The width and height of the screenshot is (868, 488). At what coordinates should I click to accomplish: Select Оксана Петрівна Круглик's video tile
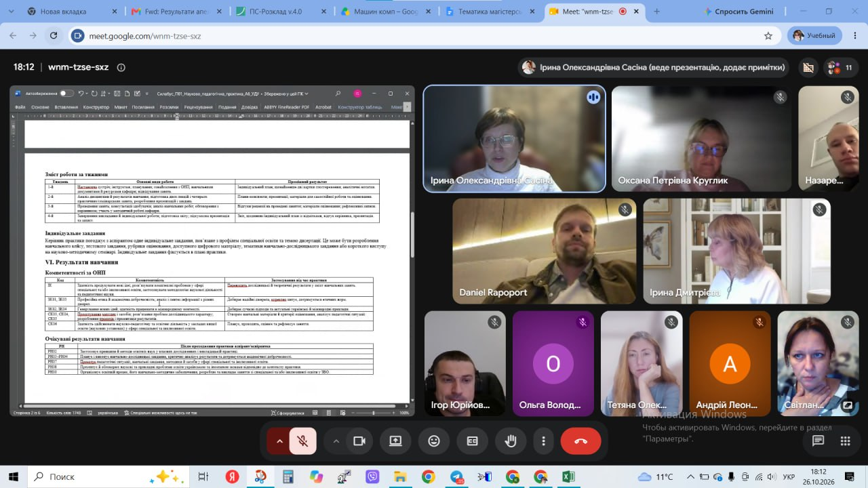tap(701, 139)
